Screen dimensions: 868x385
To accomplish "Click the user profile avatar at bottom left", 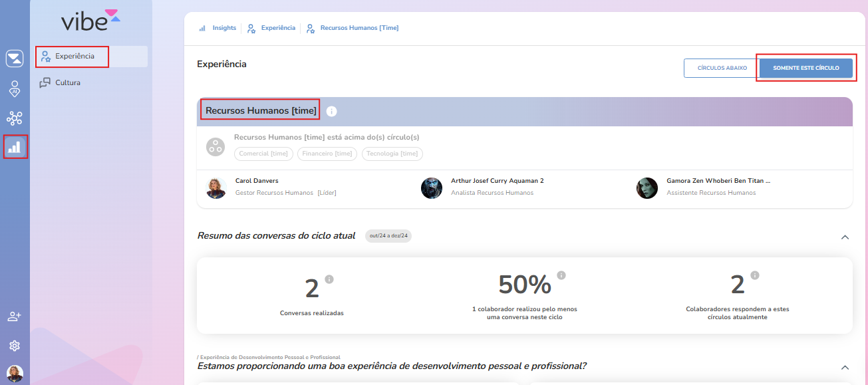I will click(15, 374).
